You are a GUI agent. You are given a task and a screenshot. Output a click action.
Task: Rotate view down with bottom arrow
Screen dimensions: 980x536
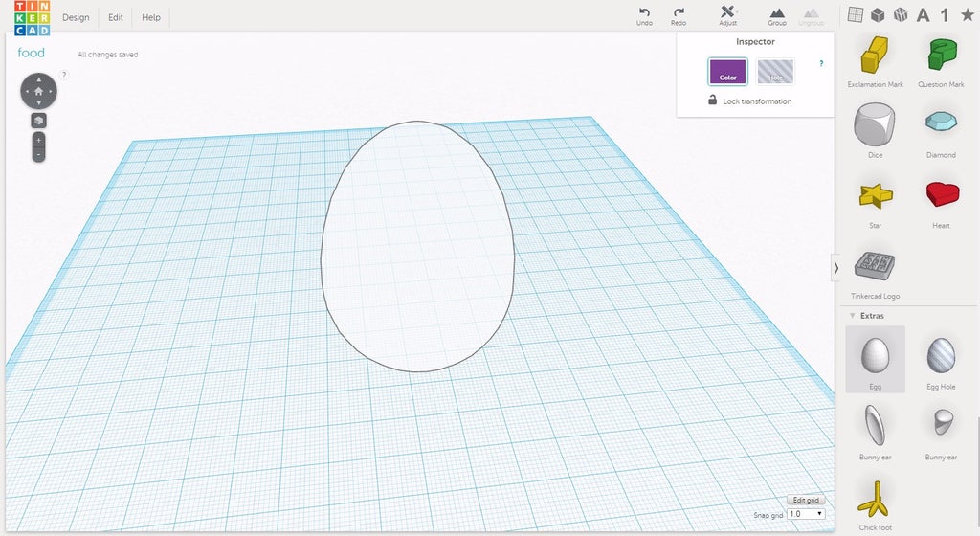38,103
